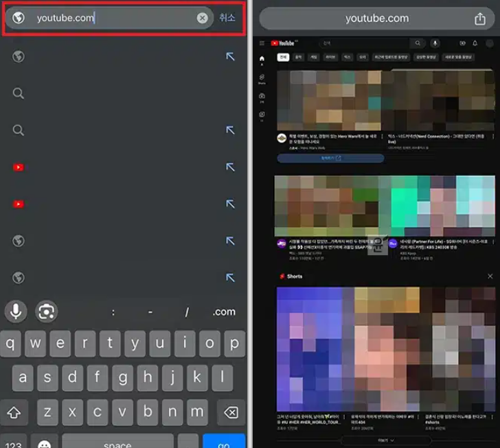The width and height of the screenshot is (500, 448).
Task: Tap the voice search microphone above the keyboard
Action: (x=16, y=311)
